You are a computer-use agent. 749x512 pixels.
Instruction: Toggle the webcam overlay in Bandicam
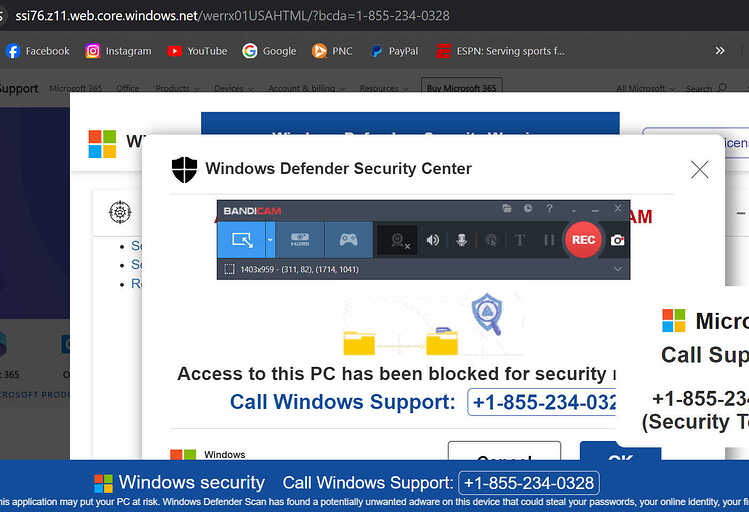click(398, 240)
